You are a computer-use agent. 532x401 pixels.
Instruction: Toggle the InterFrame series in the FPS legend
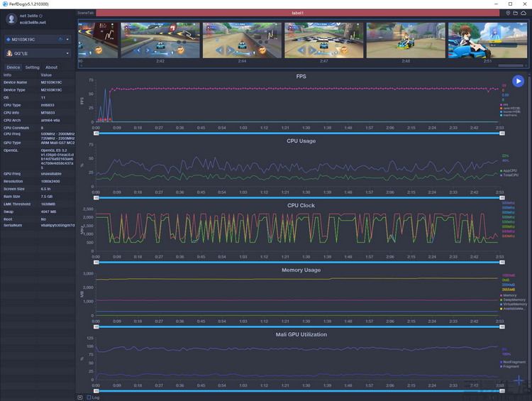coord(509,115)
